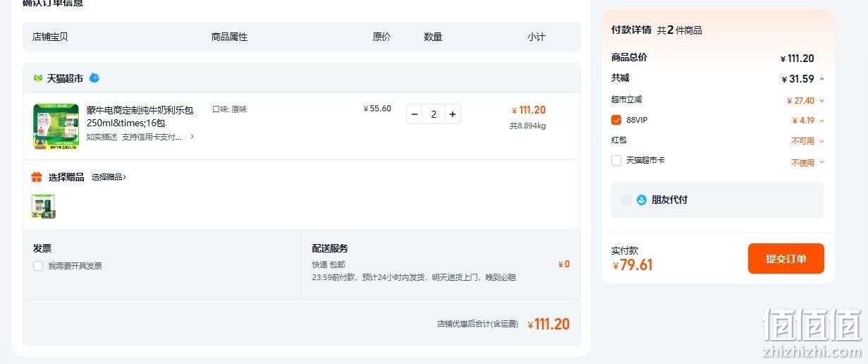Enable the 朋友代付 checkbox

pyautogui.click(x=626, y=200)
